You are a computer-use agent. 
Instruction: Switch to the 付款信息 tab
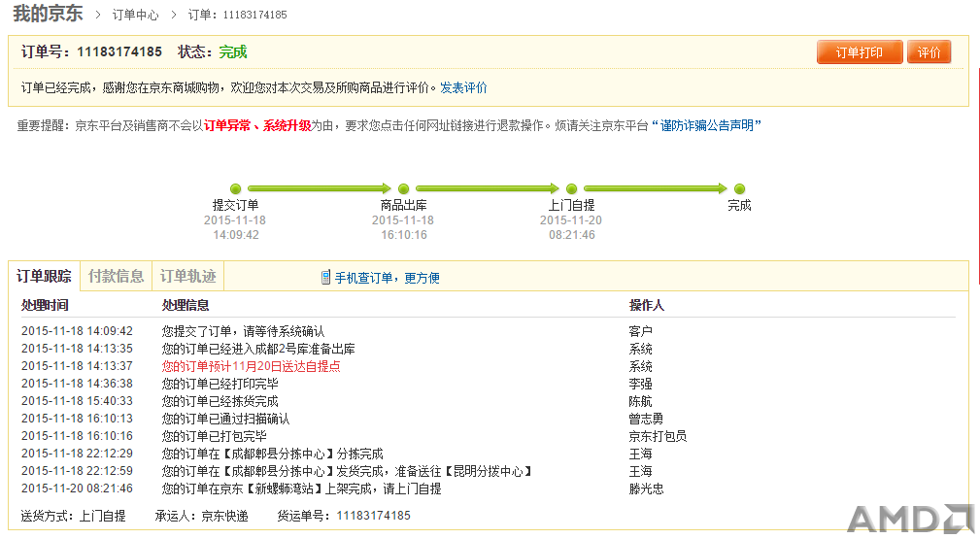coord(117,277)
